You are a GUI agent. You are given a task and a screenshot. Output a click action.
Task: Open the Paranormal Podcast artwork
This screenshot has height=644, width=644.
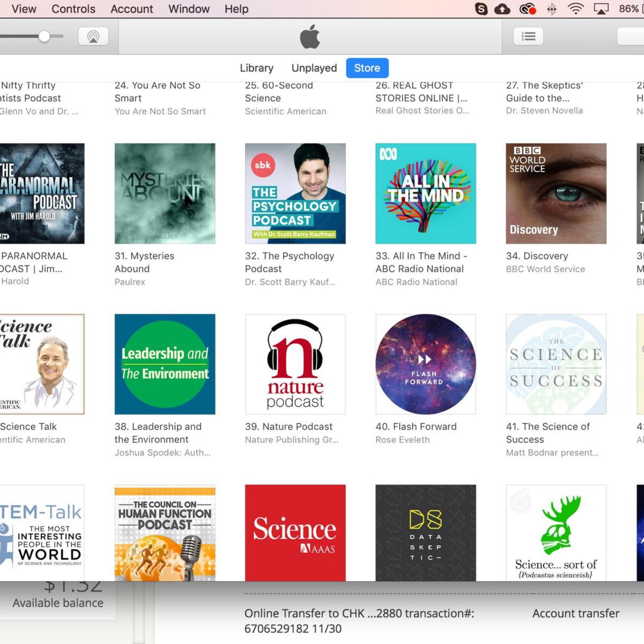[x=42, y=194]
